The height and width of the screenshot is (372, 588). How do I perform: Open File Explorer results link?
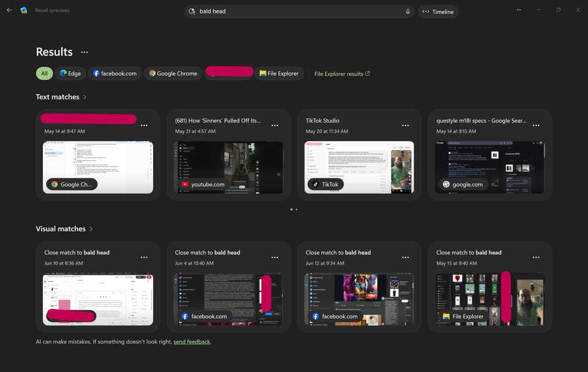coord(342,73)
